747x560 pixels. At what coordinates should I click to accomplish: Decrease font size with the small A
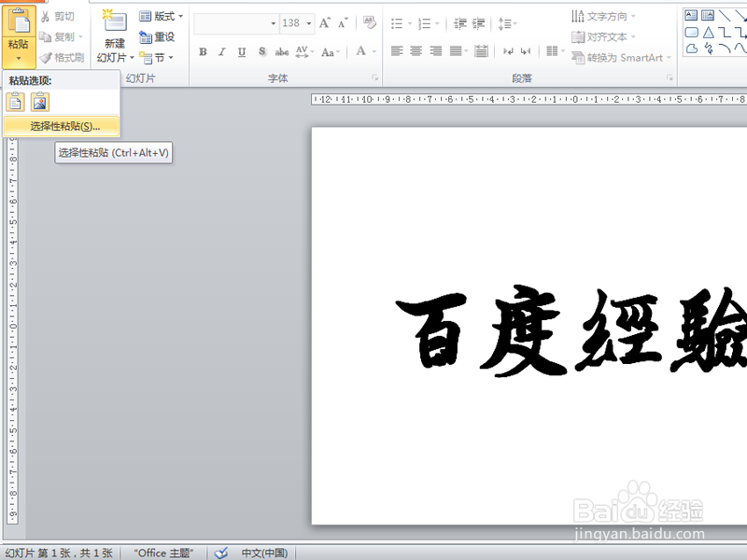(x=343, y=22)
